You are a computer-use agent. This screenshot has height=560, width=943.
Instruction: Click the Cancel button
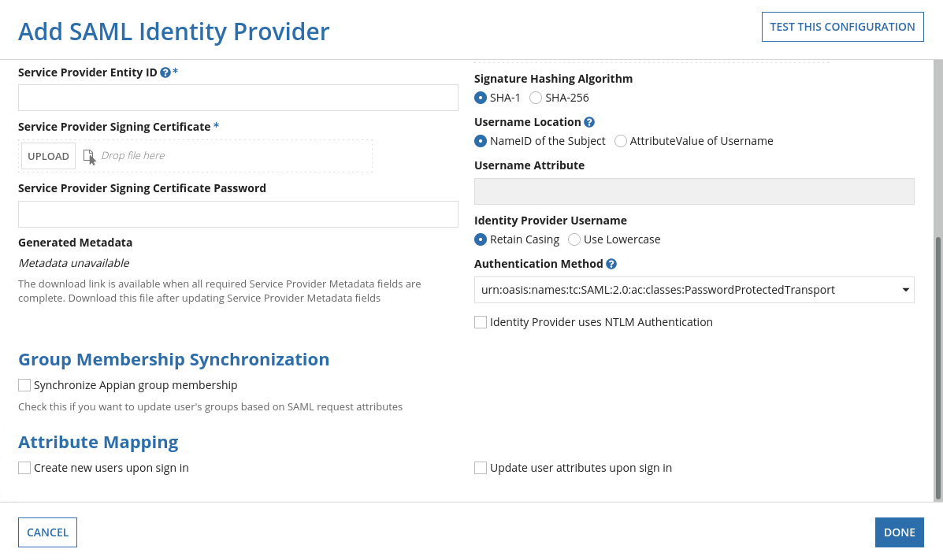pyautogui.click(x=47, y=532)
